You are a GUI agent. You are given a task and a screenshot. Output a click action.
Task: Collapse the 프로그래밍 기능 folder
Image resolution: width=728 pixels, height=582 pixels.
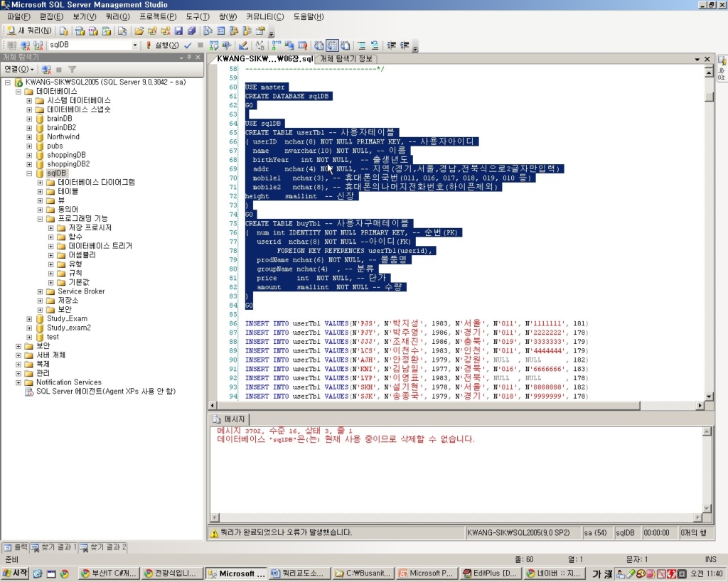(40, 219)
